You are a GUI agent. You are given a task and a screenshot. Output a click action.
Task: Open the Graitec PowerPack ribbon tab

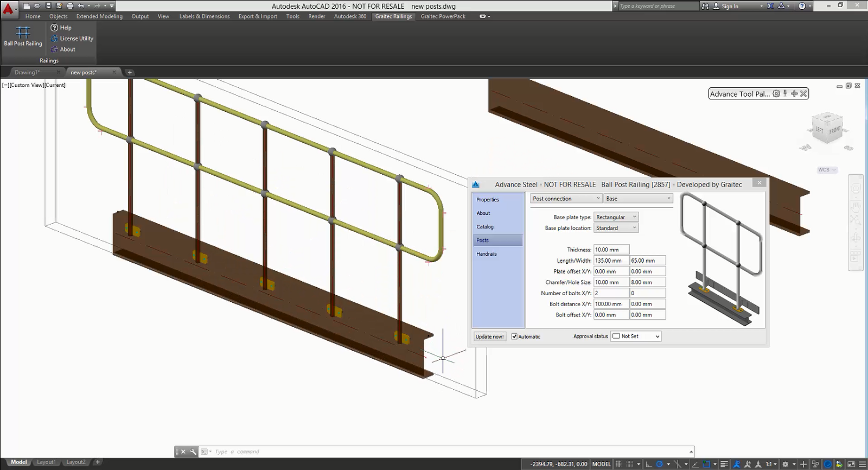tap(443, 16)
